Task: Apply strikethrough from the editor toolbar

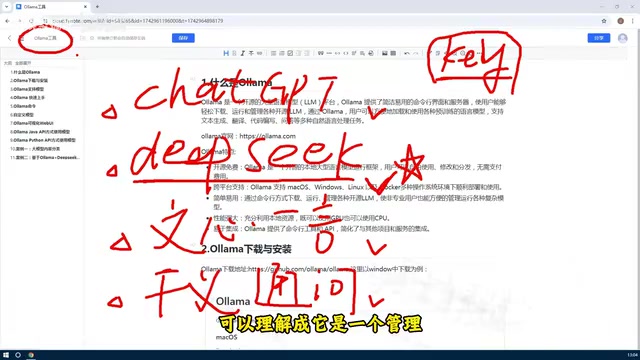Action: (251, 53)
